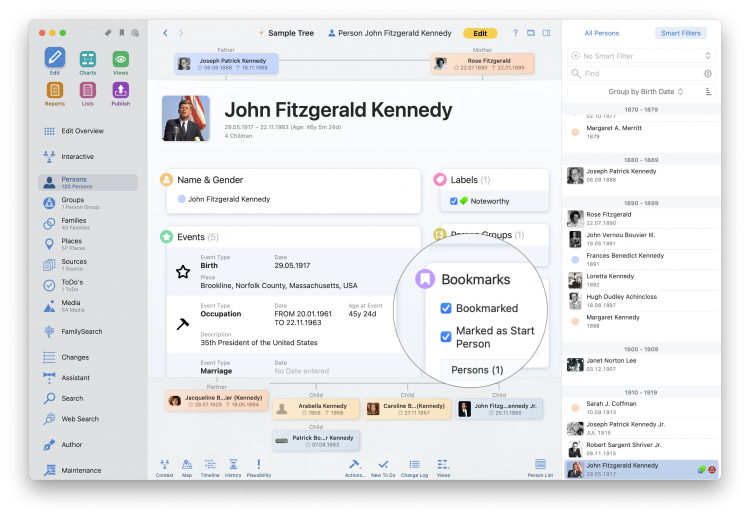Select Margaret A. Merritt in person list
The height and width of the screenshot is (518, 750).
pyautogui.click(x=642, y=132)
